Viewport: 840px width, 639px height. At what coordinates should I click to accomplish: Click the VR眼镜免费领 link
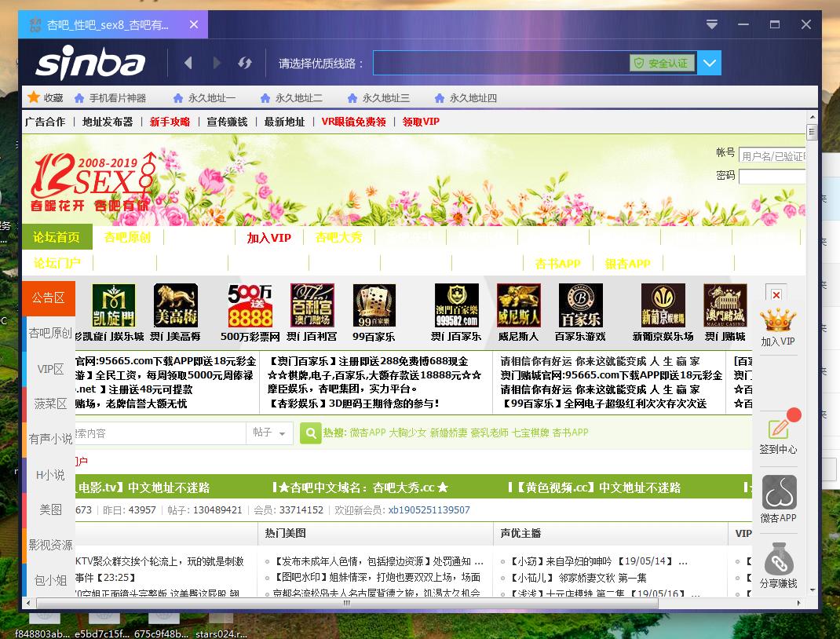pos(353,122)
